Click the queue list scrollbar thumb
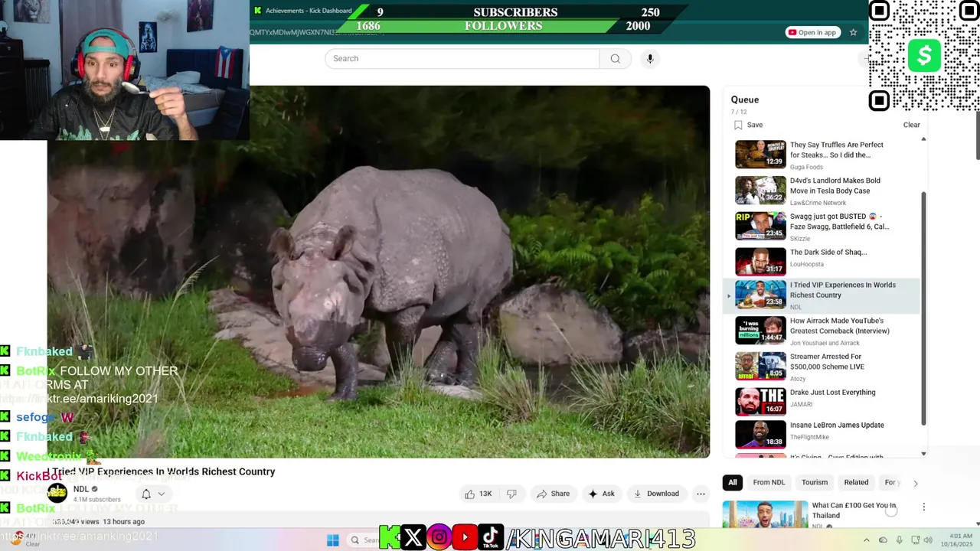This screenshot has height=551, width=980. click(923, 308)
